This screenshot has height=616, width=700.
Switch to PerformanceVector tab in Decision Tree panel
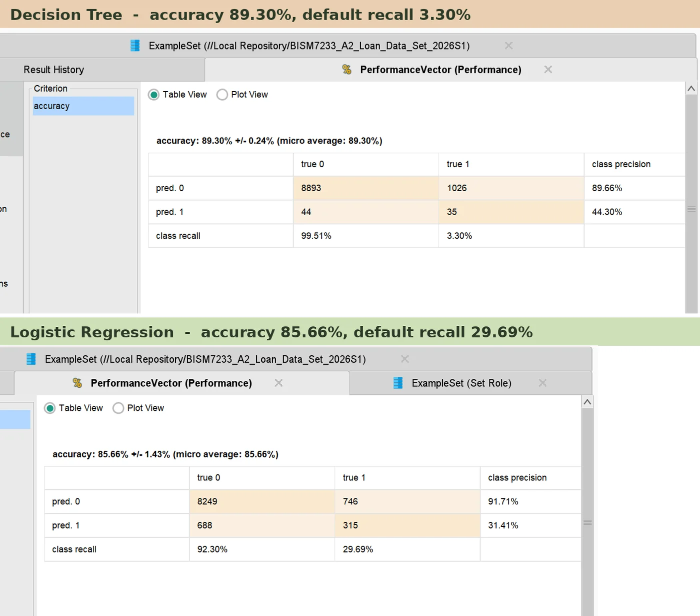click(440, 70)
